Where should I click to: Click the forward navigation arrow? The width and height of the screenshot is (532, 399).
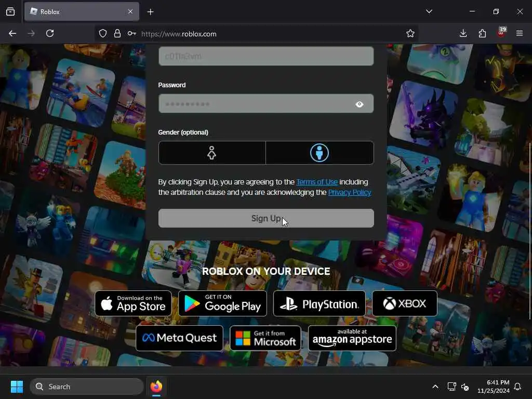[31, 33]
